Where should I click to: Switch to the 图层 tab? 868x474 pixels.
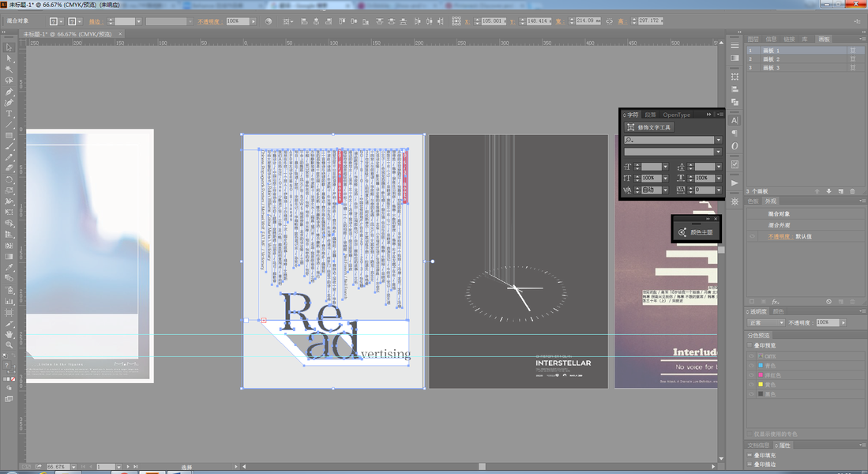(x=753, y=39)
